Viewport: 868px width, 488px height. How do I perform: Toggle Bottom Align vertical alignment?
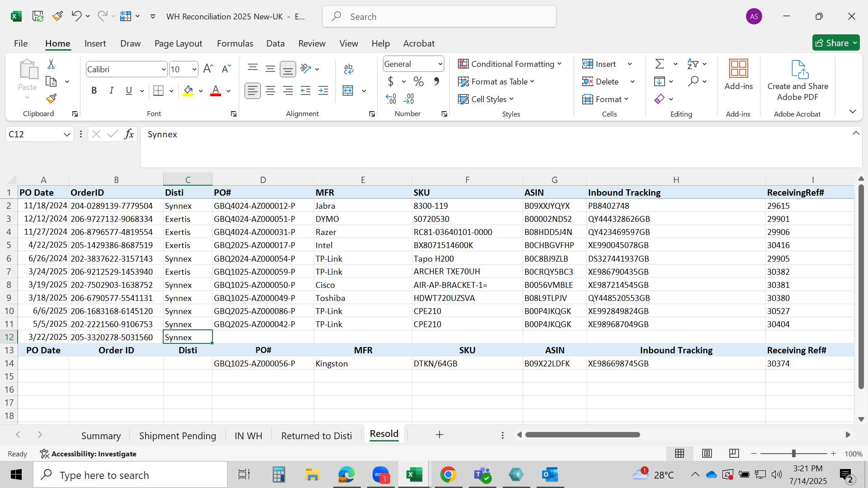pos(288,69)
